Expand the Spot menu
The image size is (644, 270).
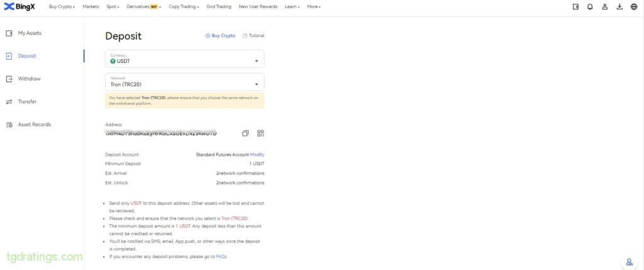113,6
